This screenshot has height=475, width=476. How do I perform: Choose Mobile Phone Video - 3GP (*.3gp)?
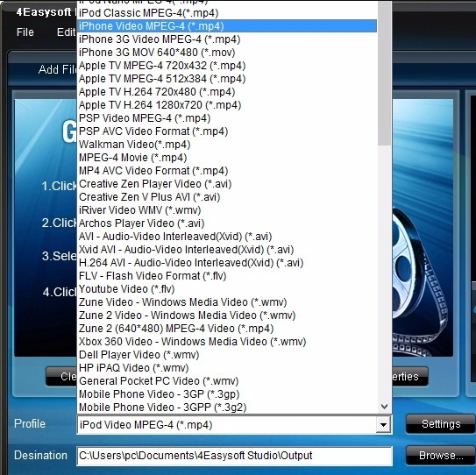pos(227,394)
